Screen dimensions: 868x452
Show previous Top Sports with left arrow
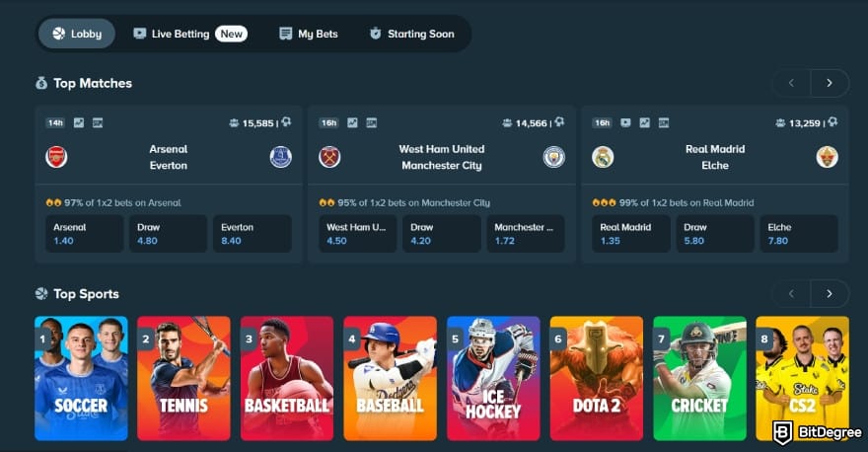792,293
